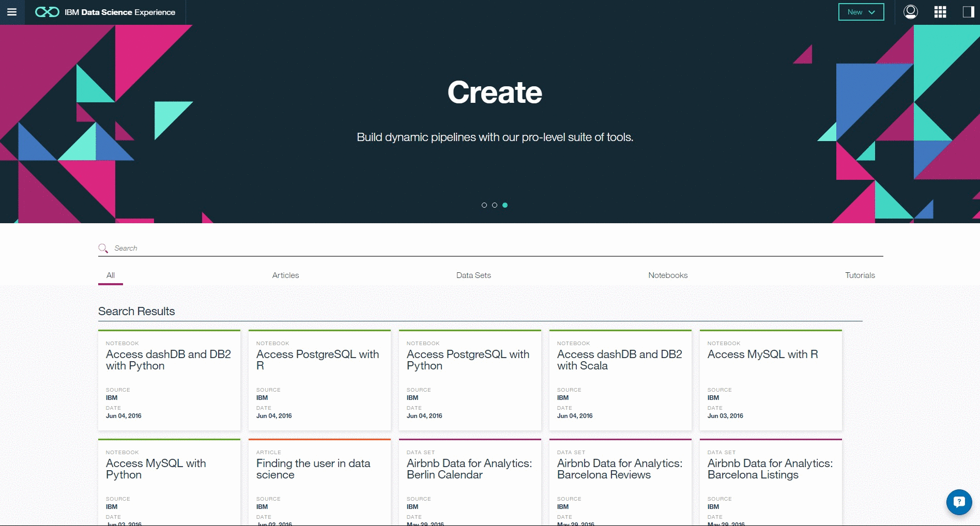
Task: Click the search magnifier icon
Action: click(103, 249)
